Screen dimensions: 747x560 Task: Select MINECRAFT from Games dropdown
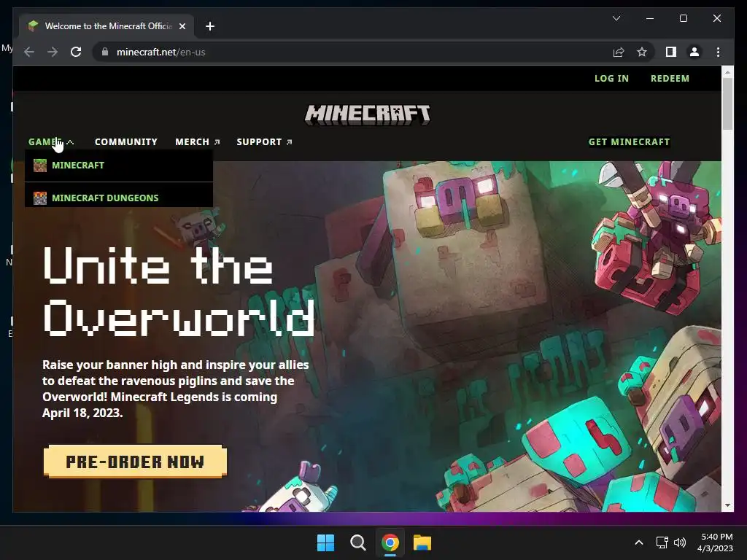click(119, 166)
